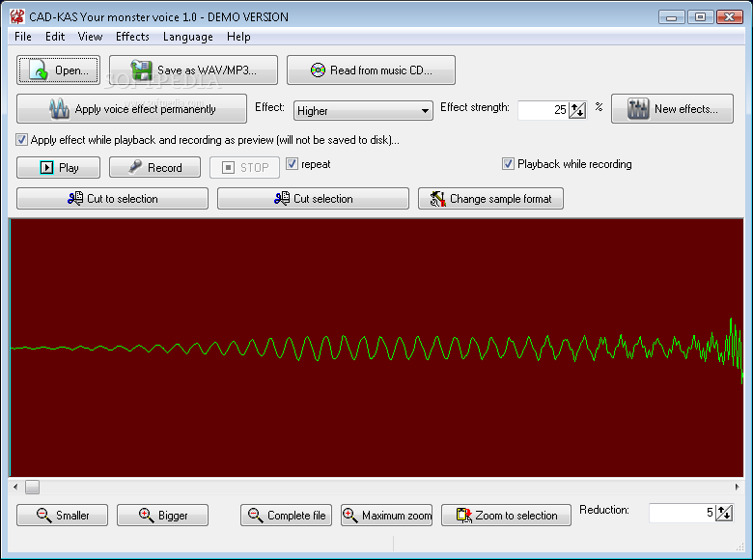Open the Edit menu
This screenshot has width=753, height=560.
(55, 37)
